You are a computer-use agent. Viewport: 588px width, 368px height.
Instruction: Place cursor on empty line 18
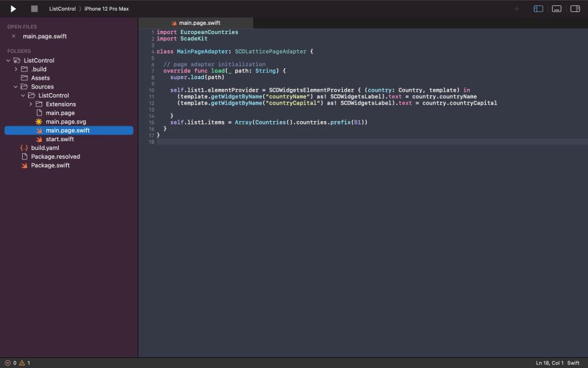pos(372,142)
